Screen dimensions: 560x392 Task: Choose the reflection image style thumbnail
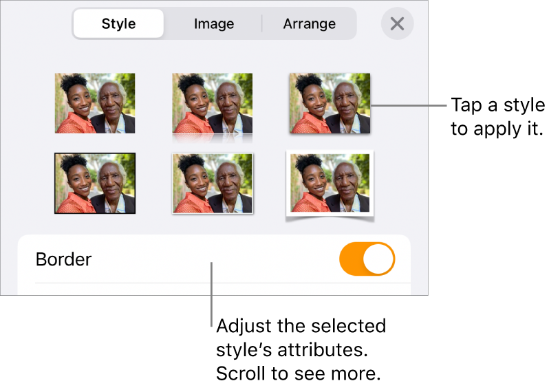tap(212, 103)
